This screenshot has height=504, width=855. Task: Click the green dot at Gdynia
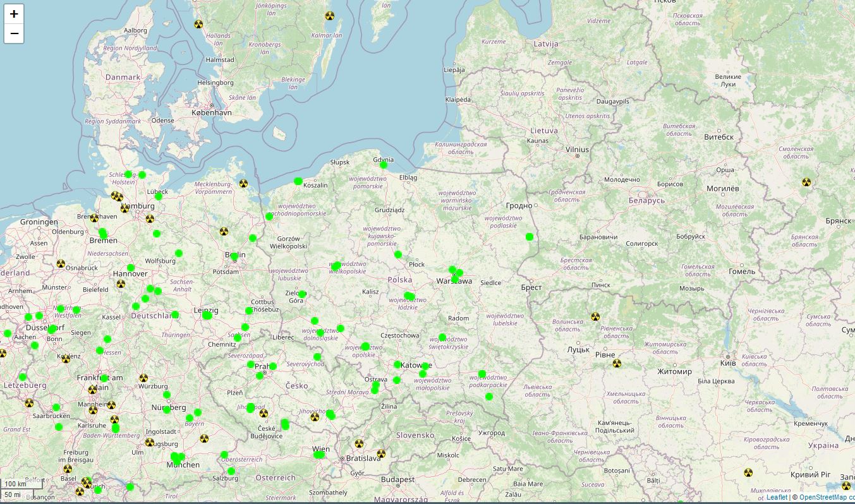point(384,165)
